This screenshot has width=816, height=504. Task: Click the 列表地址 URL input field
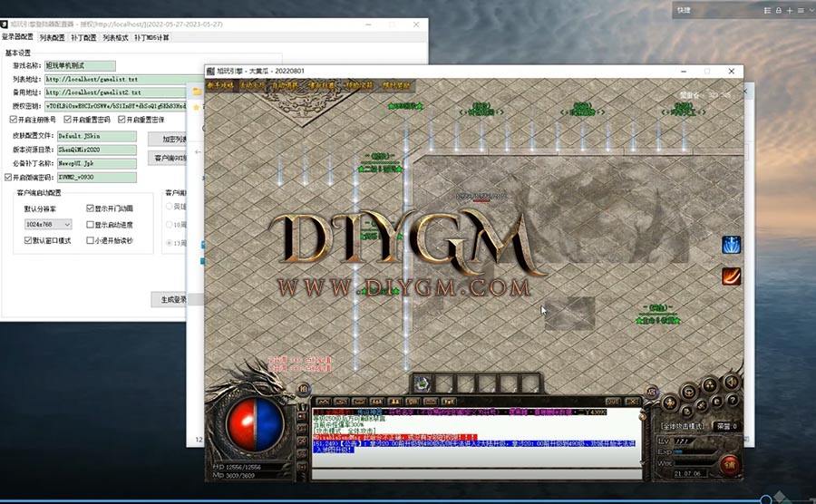[124, 79]
